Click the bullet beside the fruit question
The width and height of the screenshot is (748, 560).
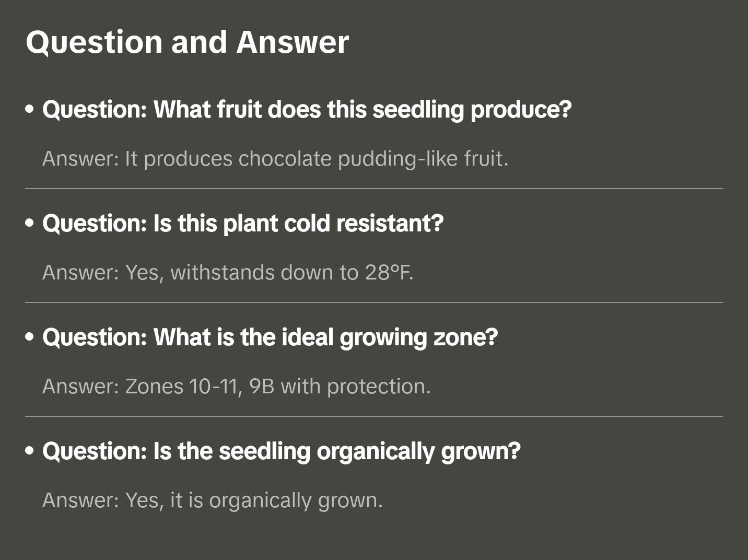[x=30, y=110]
